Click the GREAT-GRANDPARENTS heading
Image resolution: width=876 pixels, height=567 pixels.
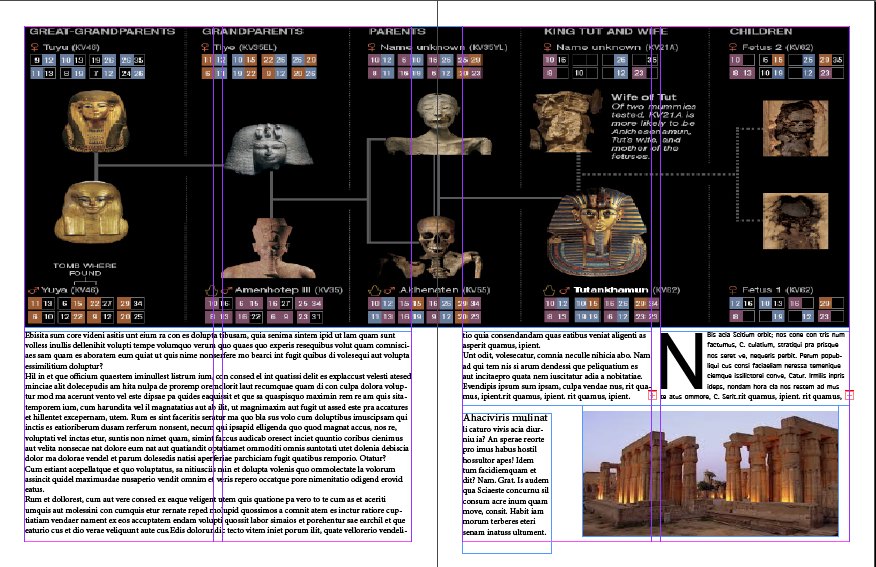pos(102,31)
